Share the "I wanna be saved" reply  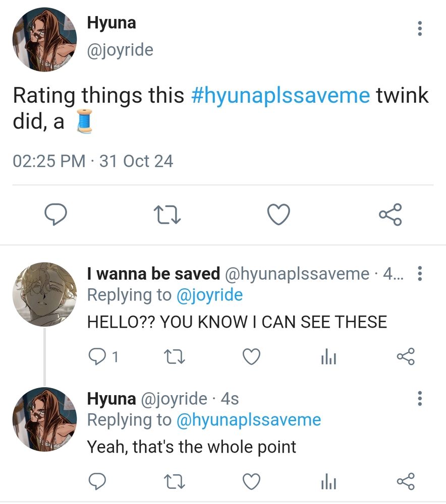(x=406, y=357)
